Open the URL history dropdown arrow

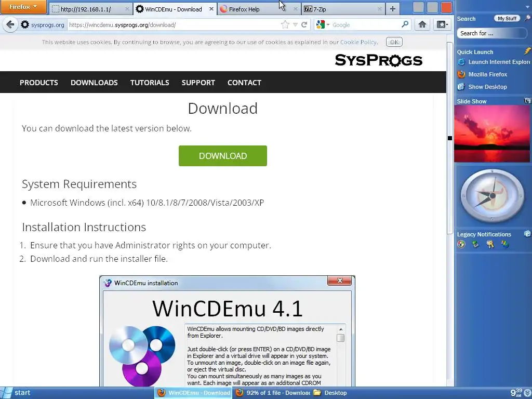295,25
